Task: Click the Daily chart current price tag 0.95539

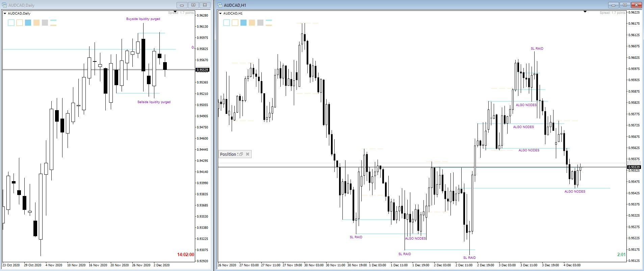Action: pos(203,70)
